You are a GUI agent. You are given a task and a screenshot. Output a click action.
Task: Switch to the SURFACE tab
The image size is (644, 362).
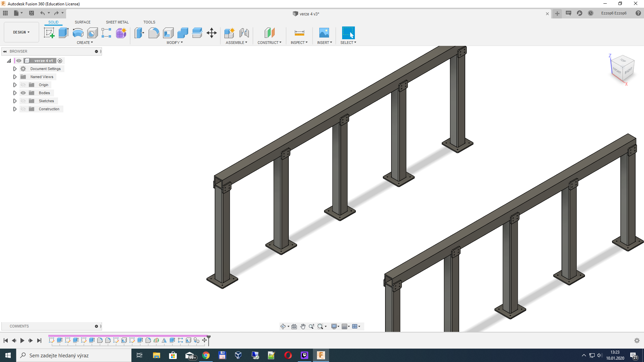pos(83,22)
